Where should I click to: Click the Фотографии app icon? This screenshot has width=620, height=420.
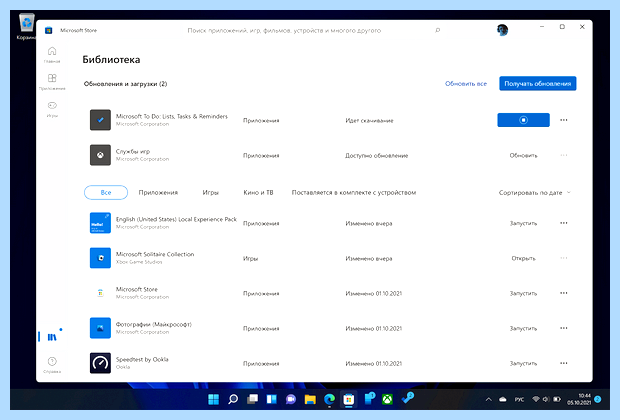point(100,328)
